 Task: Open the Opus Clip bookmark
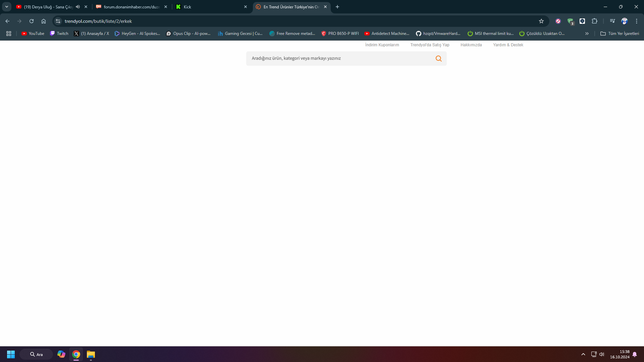[x=189, y=34]
